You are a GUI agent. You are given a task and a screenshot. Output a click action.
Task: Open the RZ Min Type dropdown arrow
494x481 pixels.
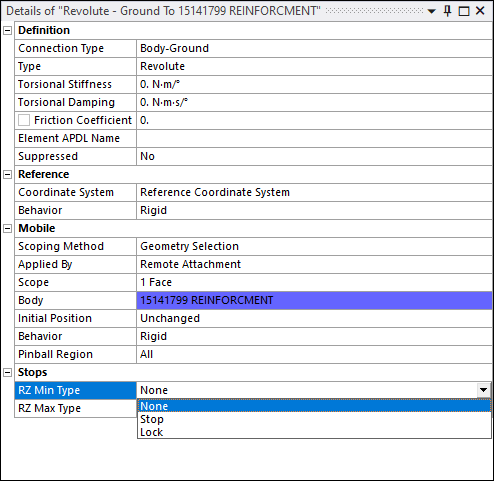coord(483,390)
